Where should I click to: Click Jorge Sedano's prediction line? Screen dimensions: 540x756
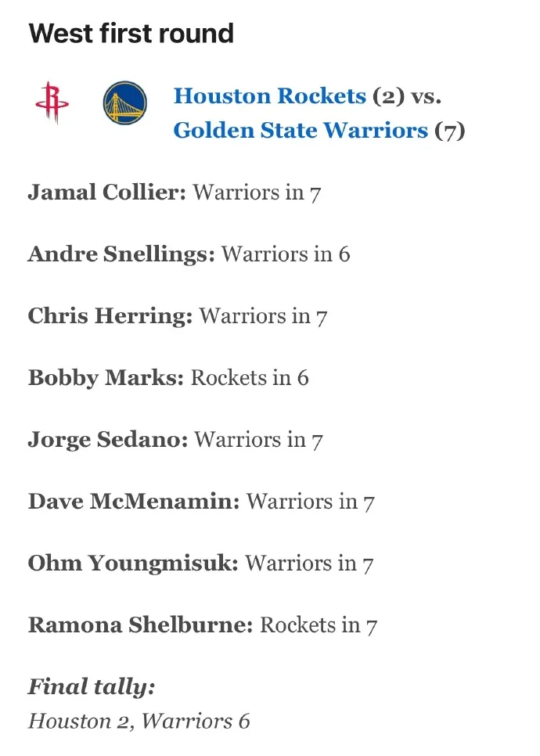175,440
